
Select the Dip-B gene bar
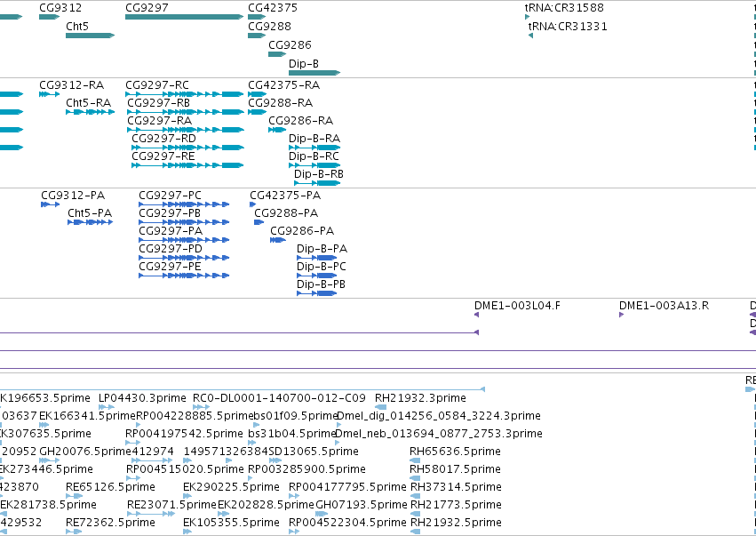(314, 73)
